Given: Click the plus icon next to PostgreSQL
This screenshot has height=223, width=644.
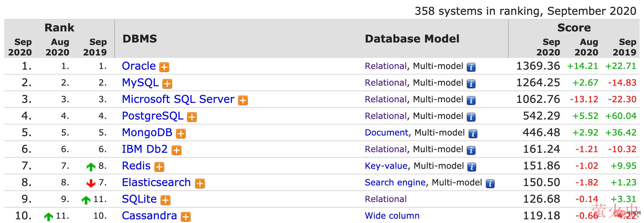Looking at the screenshot, I should (x=192, y=117).
